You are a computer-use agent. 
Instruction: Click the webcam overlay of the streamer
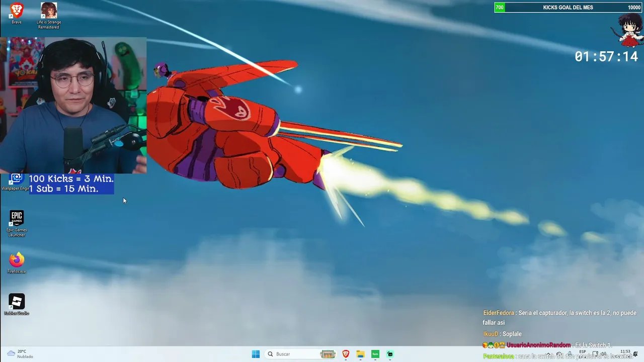pos(73,106)
